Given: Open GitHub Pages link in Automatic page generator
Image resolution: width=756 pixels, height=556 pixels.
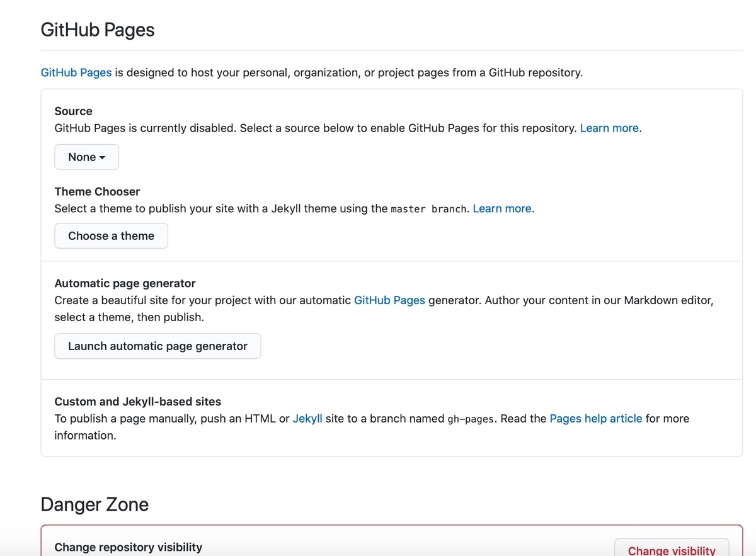Looking at the screenshot, I should tap(389, 300).
